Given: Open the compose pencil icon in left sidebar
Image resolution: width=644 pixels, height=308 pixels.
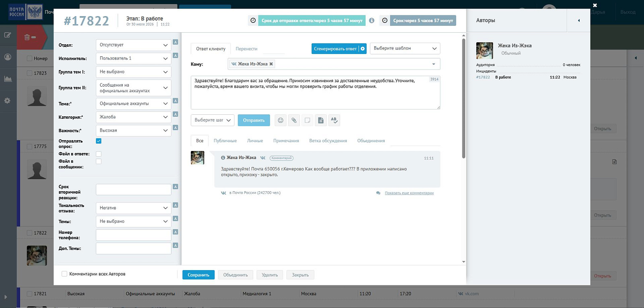Looking at the screenshot, I should click(8, 35).
